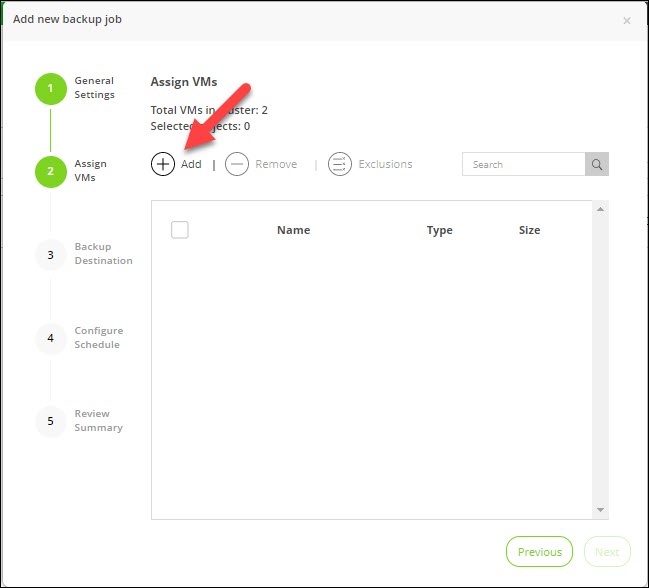Click step 5 circle icon

point(50,421)
